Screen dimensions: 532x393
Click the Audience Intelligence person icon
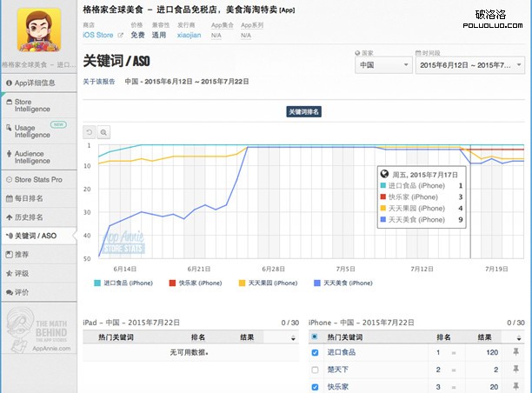pos(10,154)
